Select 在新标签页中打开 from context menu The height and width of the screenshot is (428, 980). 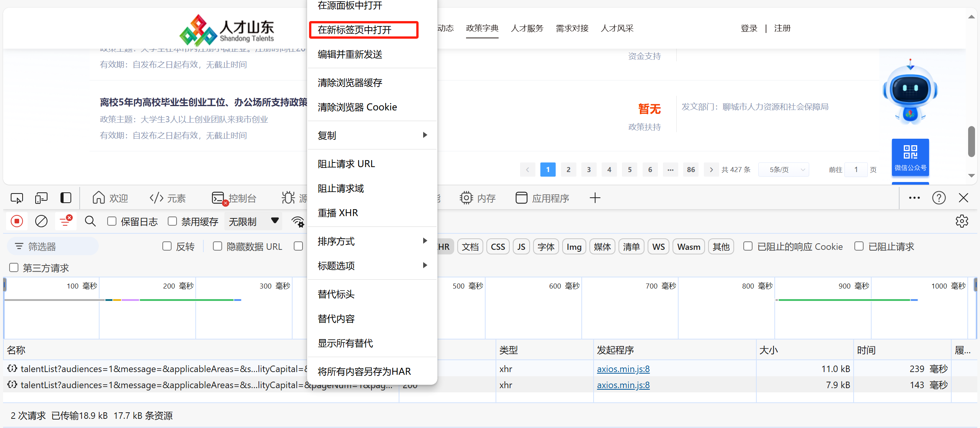point(363,30)
